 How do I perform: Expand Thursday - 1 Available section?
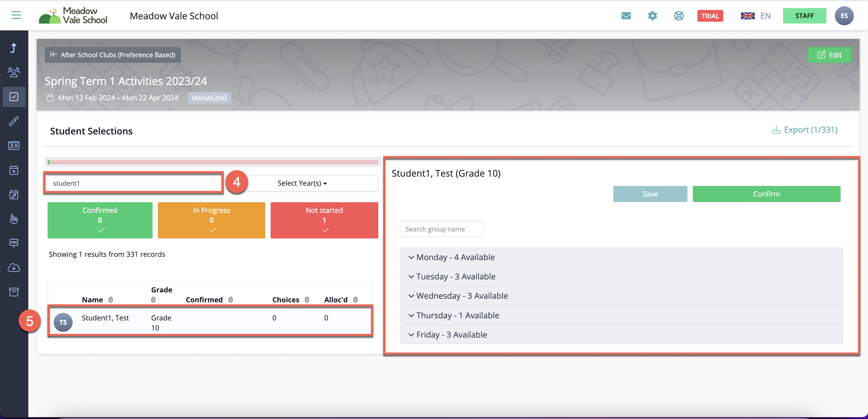pos(457,315)
